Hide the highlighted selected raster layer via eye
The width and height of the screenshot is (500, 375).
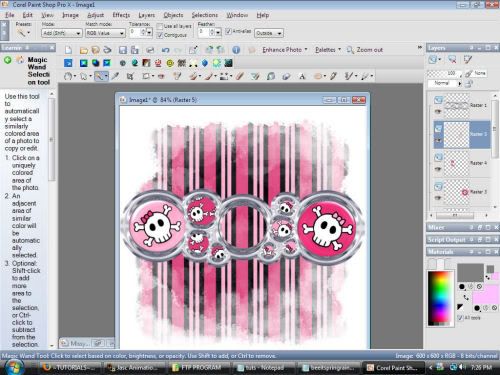[x=438, y=140]
